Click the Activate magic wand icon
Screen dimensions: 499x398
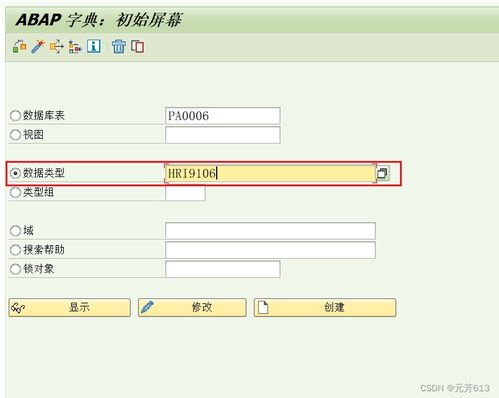point(38,46)
